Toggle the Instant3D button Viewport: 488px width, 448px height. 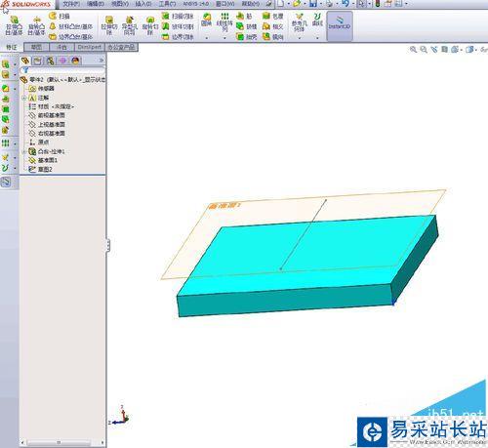click(340, 25)
